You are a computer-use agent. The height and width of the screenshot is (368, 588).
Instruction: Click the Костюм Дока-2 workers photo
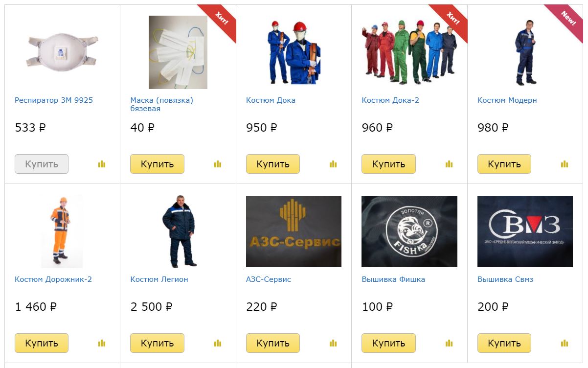point(409,52)
